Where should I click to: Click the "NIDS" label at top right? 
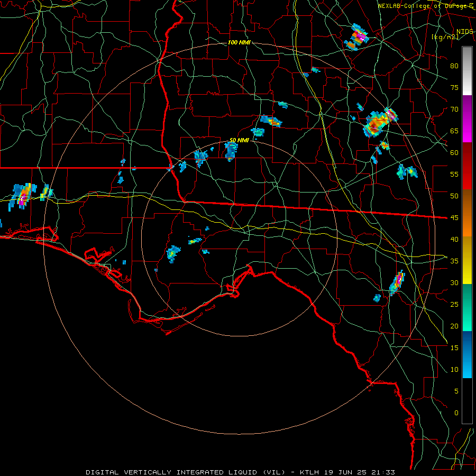tap(464, 32)
